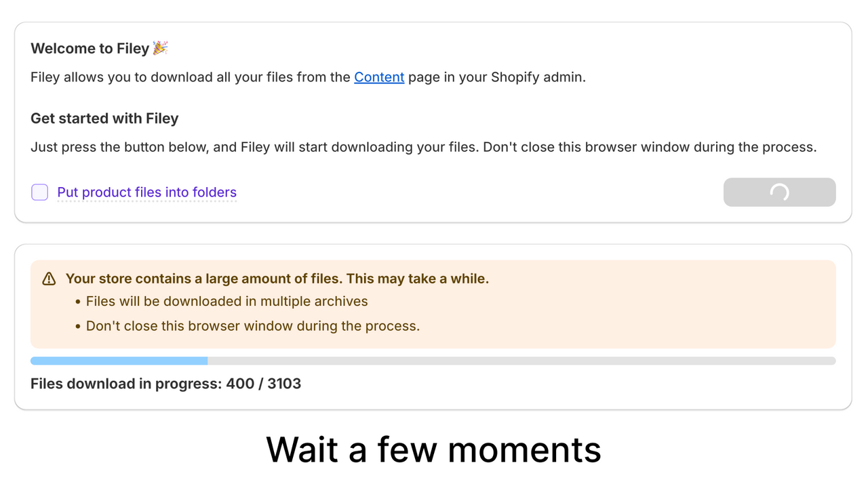Click 'Files will be downloaded in multiple archives' bullet

pos(226,302)
